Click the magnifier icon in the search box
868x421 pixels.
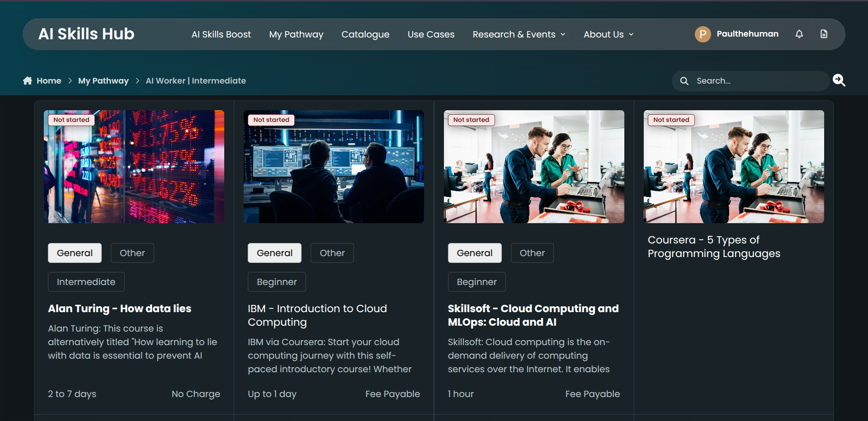(x=684, y=81)
